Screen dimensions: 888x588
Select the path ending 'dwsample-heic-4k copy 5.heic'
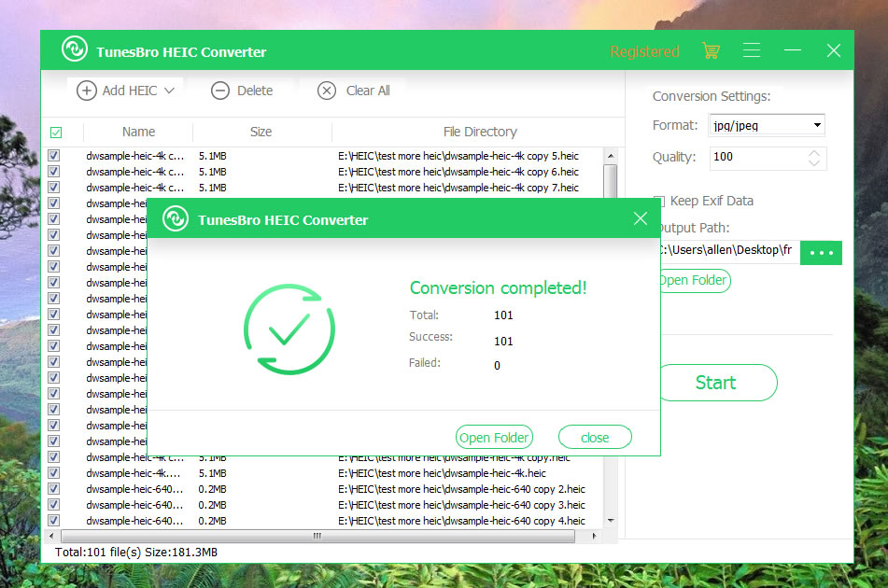(x=458, y=156)
